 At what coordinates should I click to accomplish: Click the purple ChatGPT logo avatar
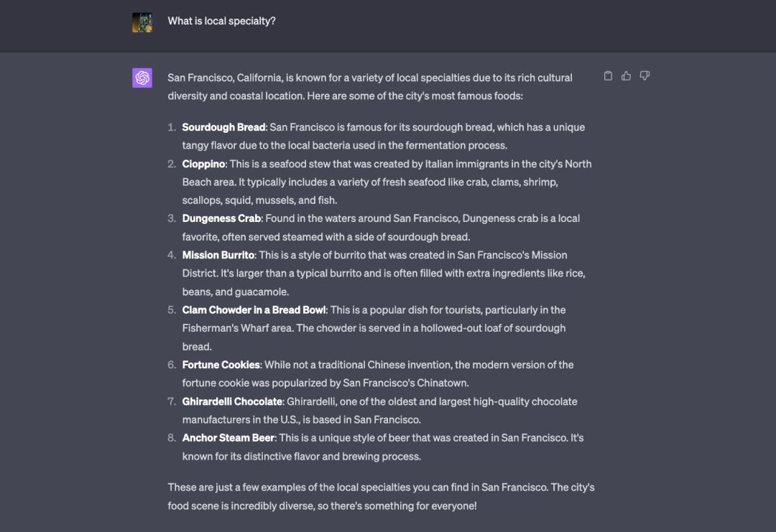142,78
